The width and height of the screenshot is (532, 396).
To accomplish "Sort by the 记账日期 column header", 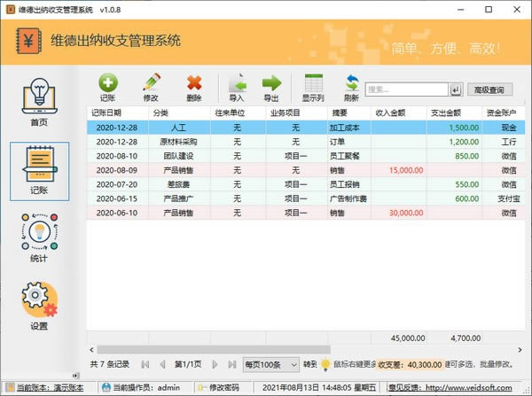I will tap(117, 113).
